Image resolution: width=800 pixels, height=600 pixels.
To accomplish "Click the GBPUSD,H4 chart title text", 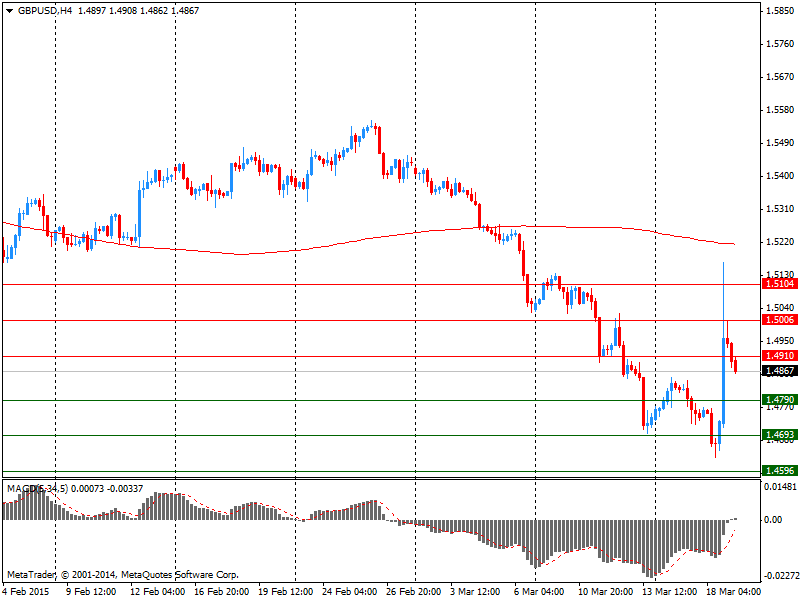I will pyautogui.click(x=45, y=11).
